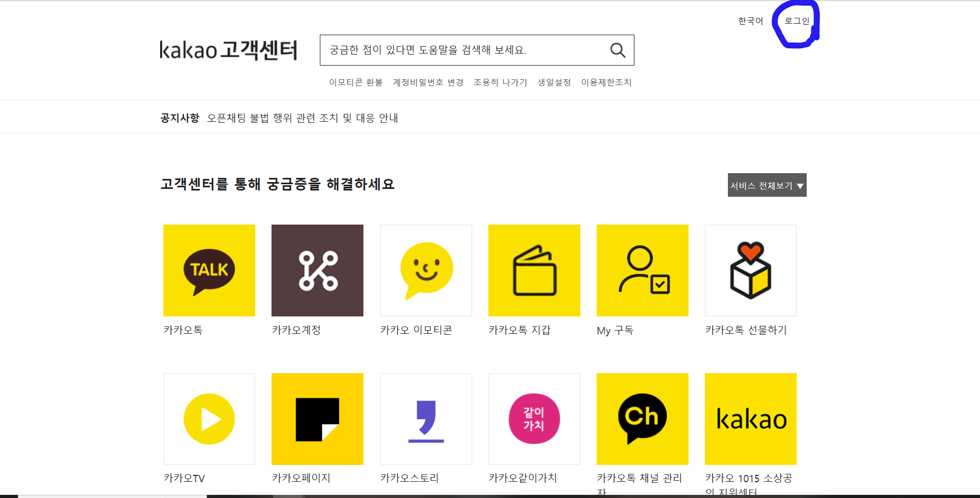This screenshot has width=980, height=498.
Task: Click the 카카오톡 채널 관리자 text label
Action: click(639, 484)
